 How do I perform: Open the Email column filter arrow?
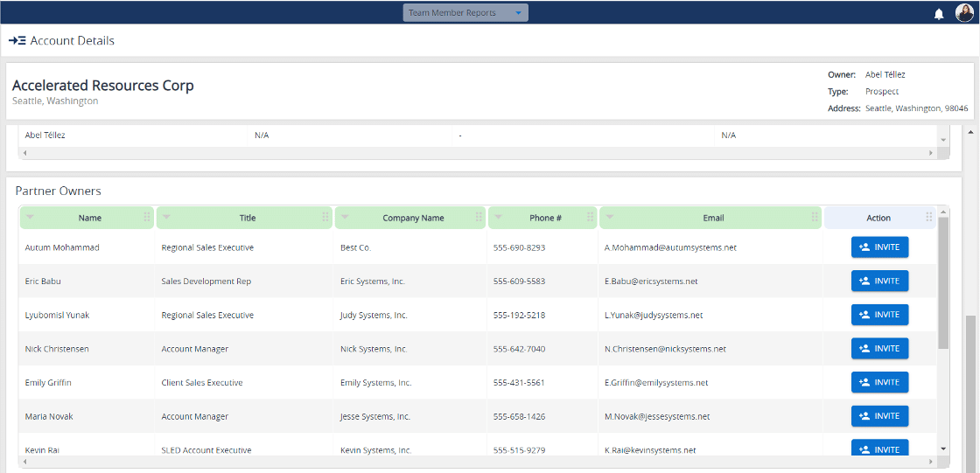(609, 218)
